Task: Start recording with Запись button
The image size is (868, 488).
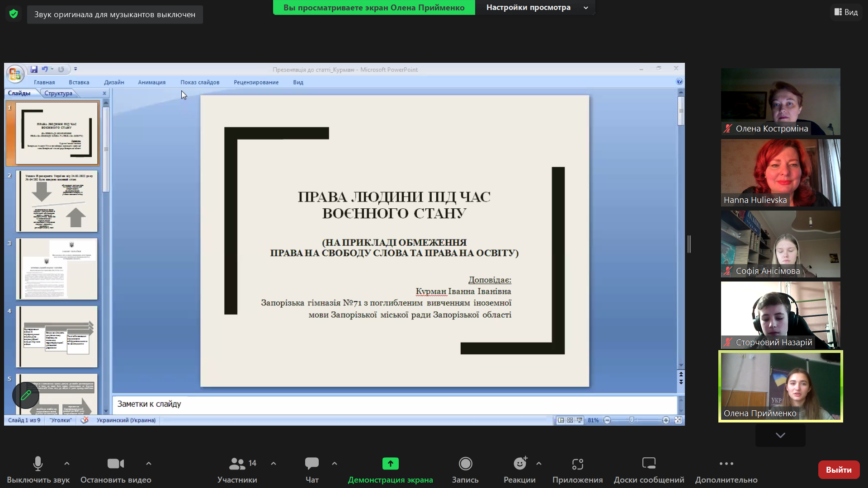Action: (x=465, y=470)
